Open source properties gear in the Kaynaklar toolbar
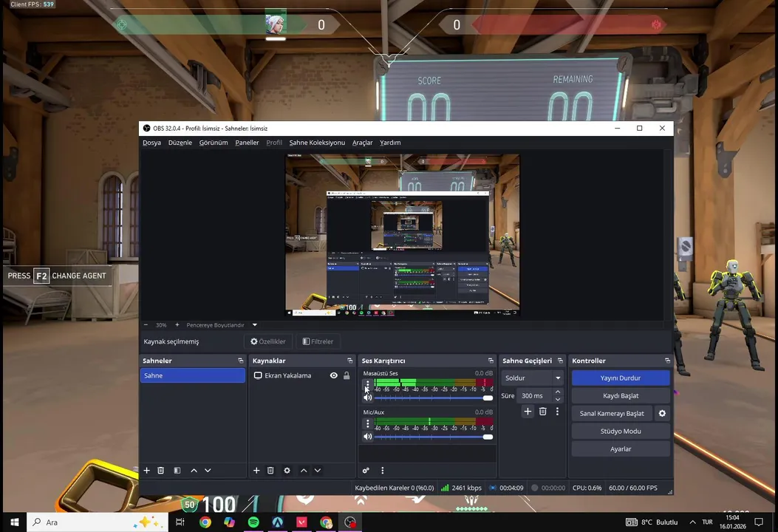The height and width of the screenshot is (532, 778). pyautogui.click(x=287, y=471)
